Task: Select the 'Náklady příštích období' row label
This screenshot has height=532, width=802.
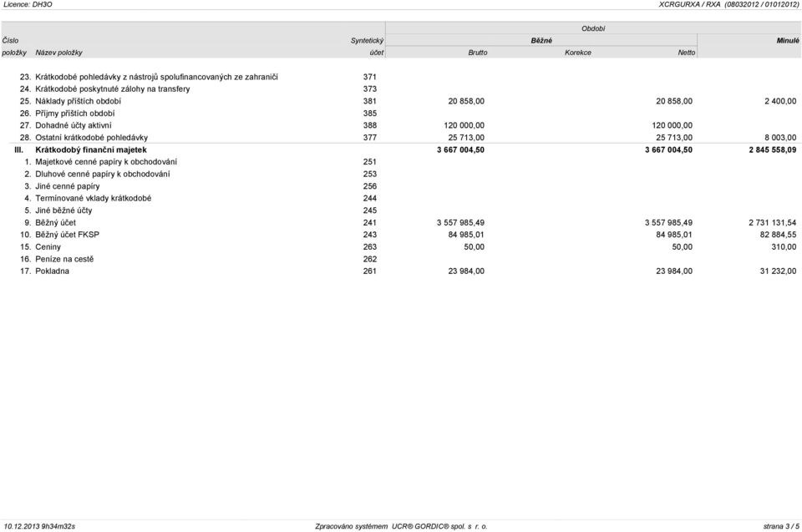Action: point(78,101)
